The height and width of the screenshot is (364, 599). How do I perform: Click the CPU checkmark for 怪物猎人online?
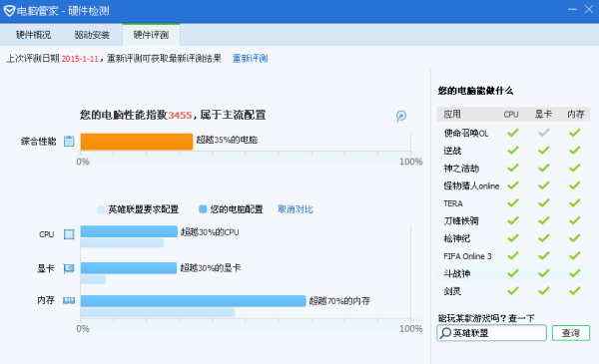point(513,185)
